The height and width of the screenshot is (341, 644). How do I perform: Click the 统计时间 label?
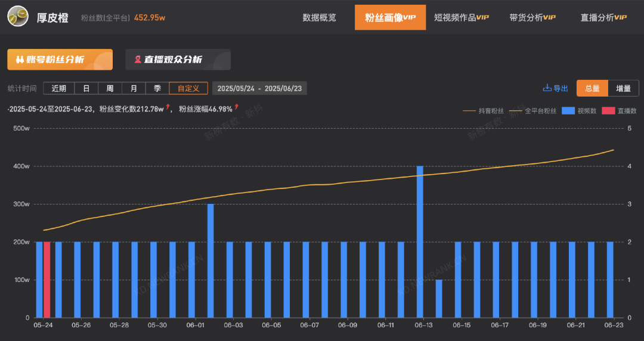click(22, 88)
